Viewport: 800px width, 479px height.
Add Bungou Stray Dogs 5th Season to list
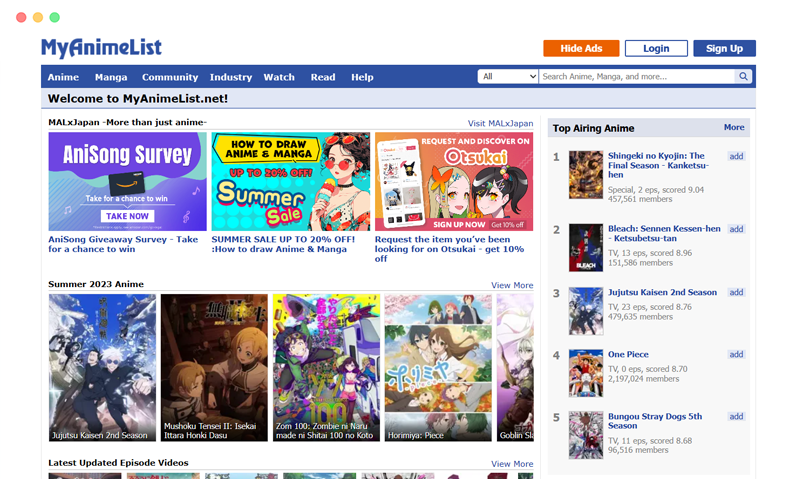tap(736, 417)
